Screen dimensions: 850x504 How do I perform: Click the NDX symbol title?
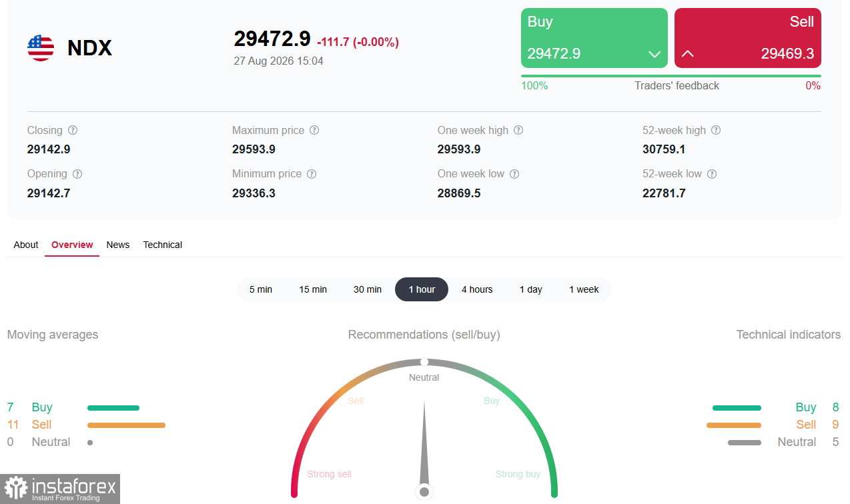point(90,48)
